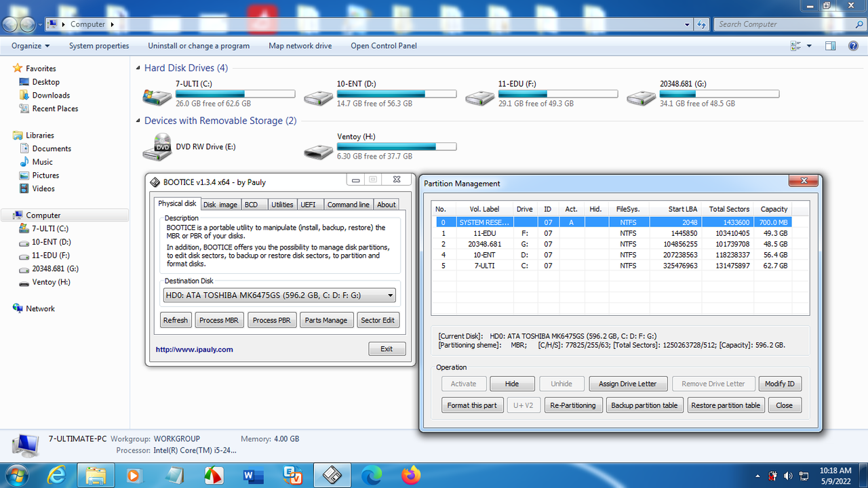This screenshot has height=488, width=868.
Task: Click Uninstall or change a program
Action: [x=199, y=46]
